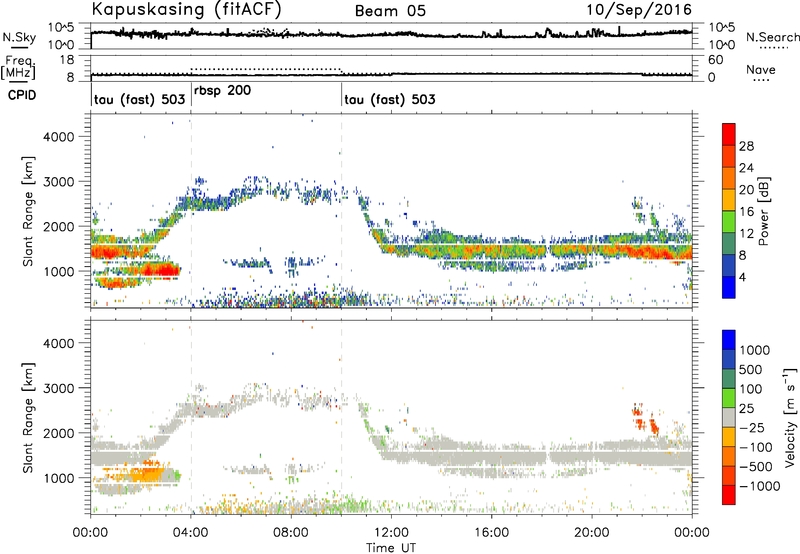This screenshot has width=800, height=554.
Task: Select the 12:00 time tick label
Action: [x=391, y=533]
